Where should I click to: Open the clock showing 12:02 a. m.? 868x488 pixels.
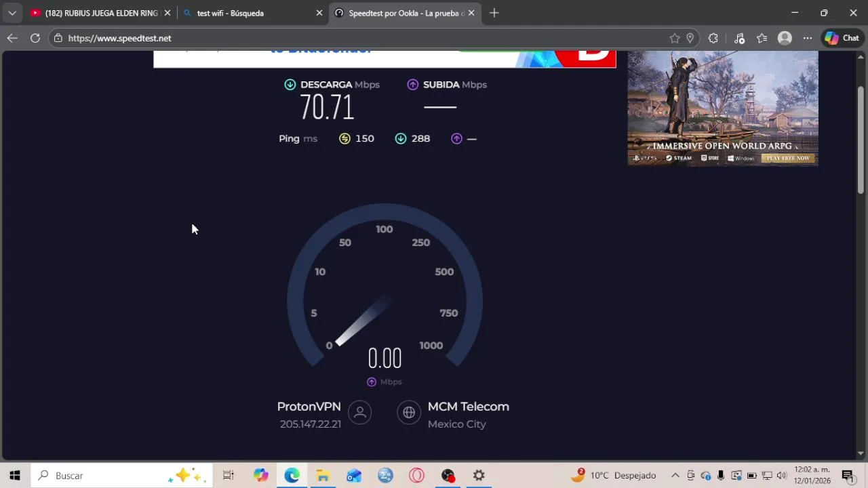pos(812,475)
